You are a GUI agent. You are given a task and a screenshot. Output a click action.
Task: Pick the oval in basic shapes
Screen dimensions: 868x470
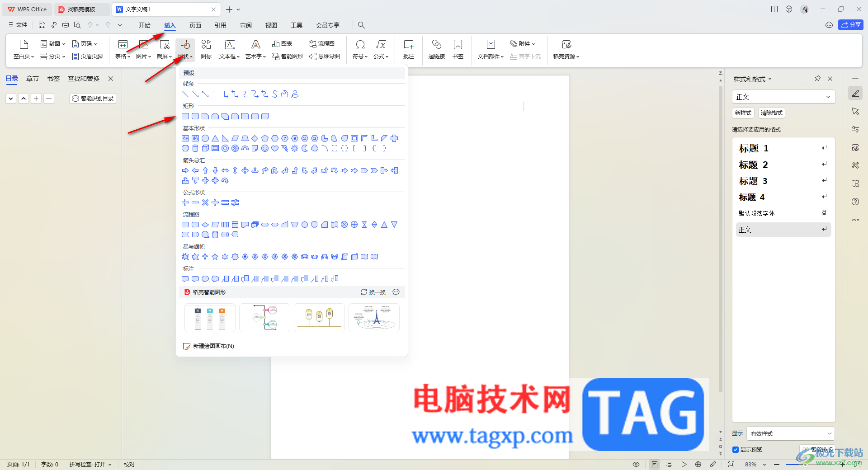pyautogui.click(x=205, y=139)
